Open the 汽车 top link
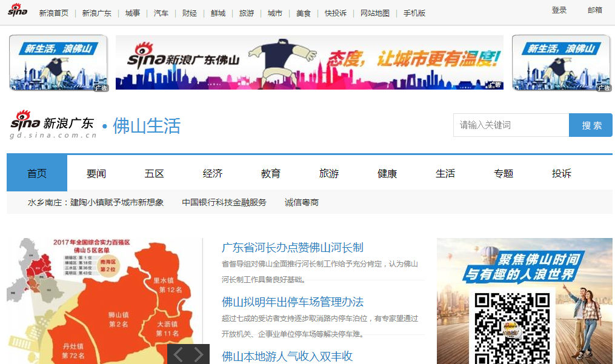 [161, 13]
